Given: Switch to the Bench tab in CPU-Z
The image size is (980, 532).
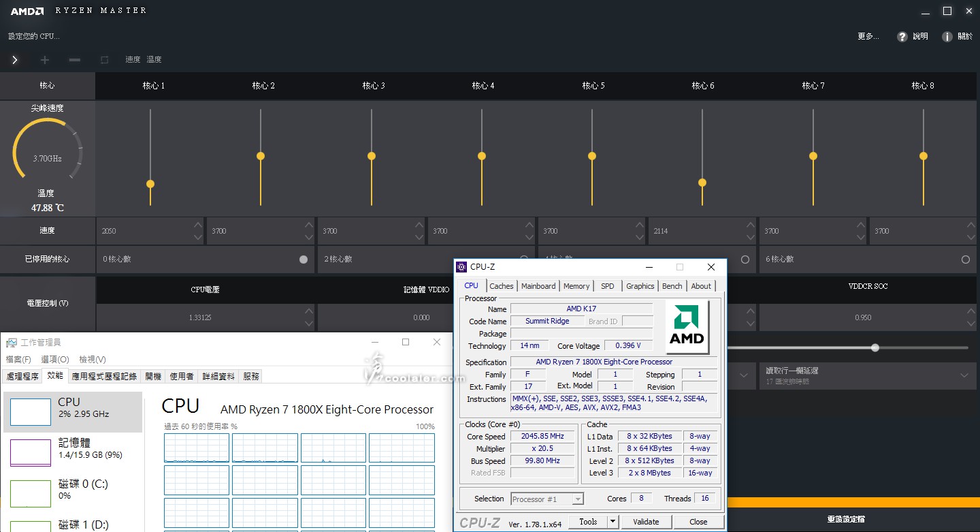Looking at the screenshot, I should 672,286.
